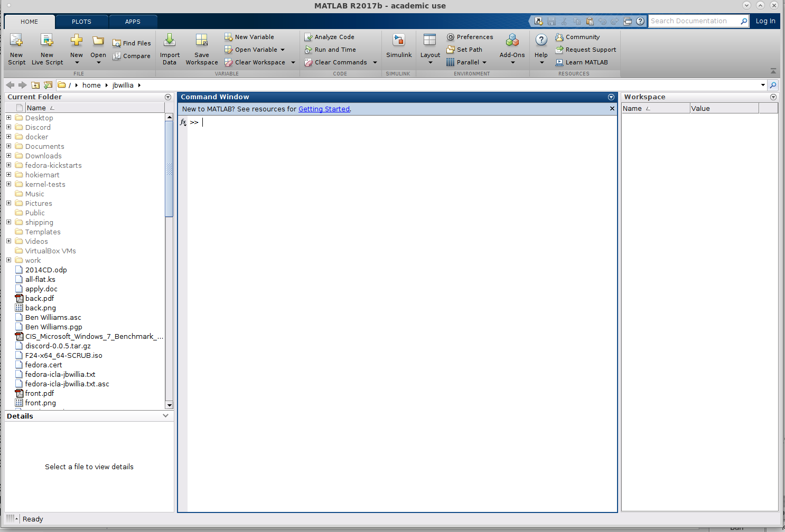Expand the Documents folder tree node
Image resolution: width=785 pixels, height=532 pixels.
[x=8, y=146]
